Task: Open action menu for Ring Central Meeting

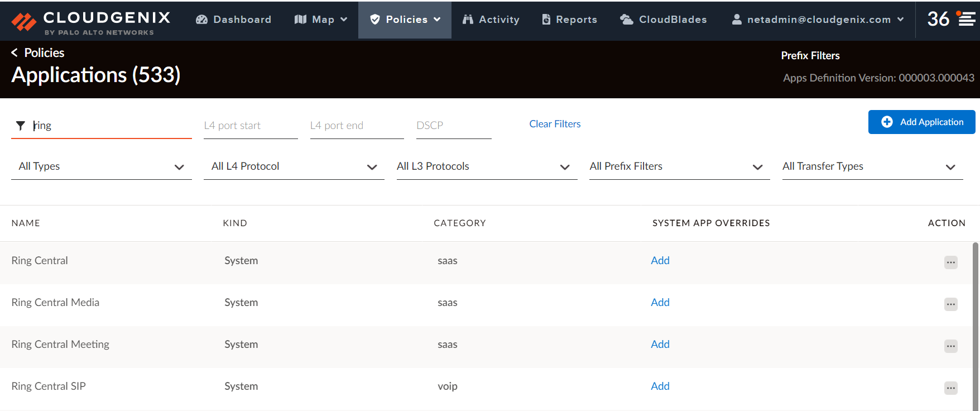Action: click(x=950, y=346)
